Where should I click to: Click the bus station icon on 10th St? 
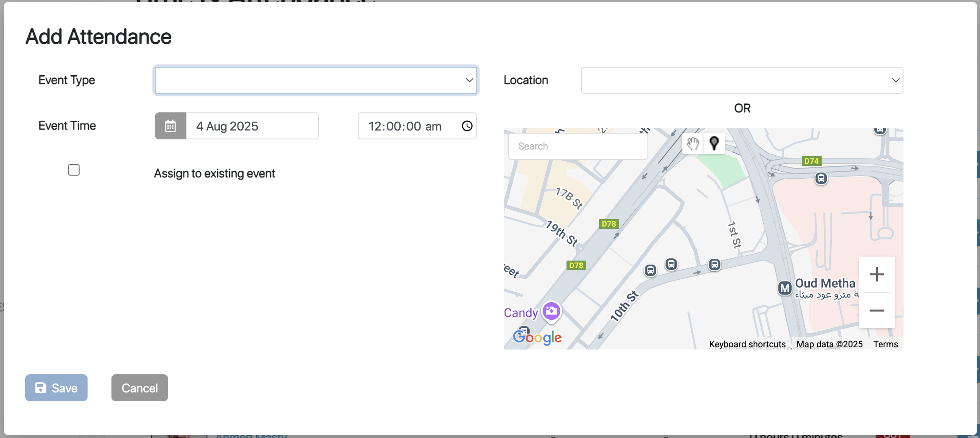coord(650,270)
